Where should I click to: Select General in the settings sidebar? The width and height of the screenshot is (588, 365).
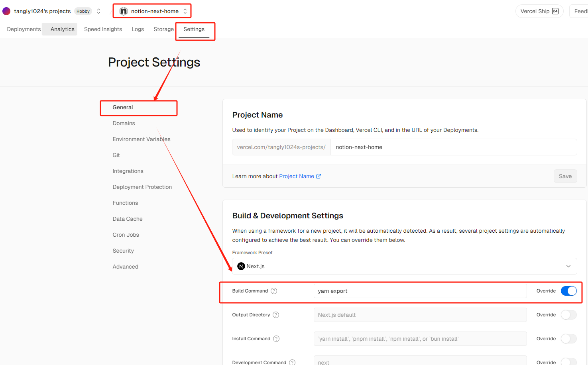123,107
